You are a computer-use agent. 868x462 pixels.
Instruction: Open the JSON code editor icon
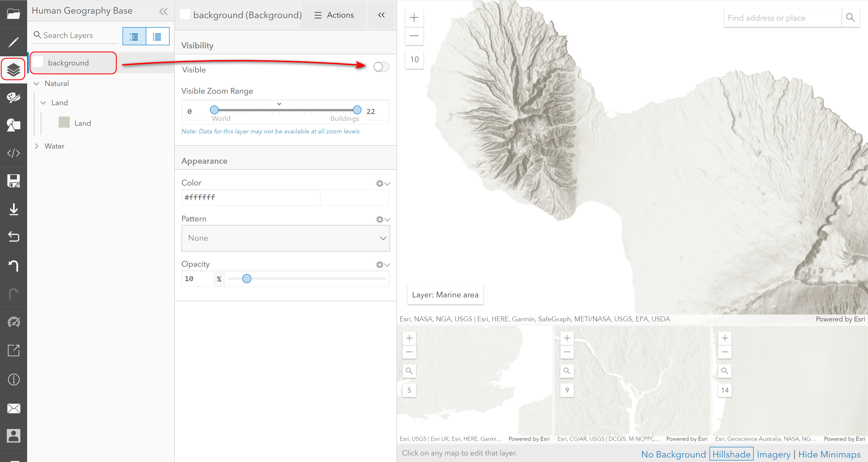coord(14,153)
